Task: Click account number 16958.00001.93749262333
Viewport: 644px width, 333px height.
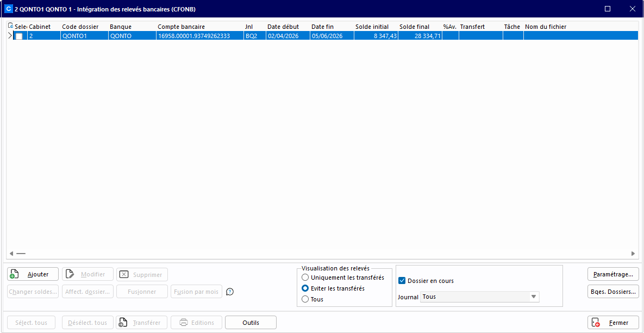Action: pos(199,36)
